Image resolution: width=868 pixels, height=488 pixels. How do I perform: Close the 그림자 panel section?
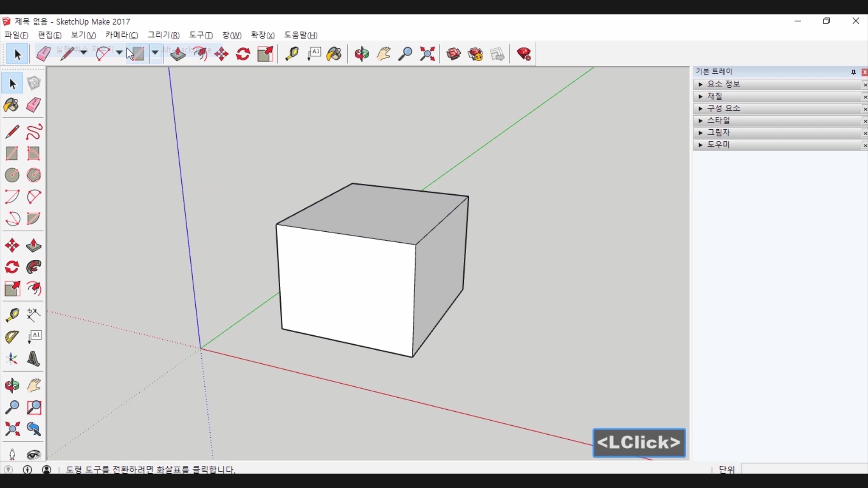864,133
